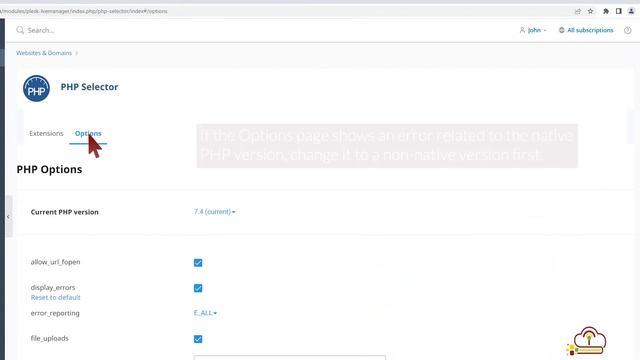This screenshot has height=360, width=640.
Task: Bookmark this page with star icon
Action: 591,11
